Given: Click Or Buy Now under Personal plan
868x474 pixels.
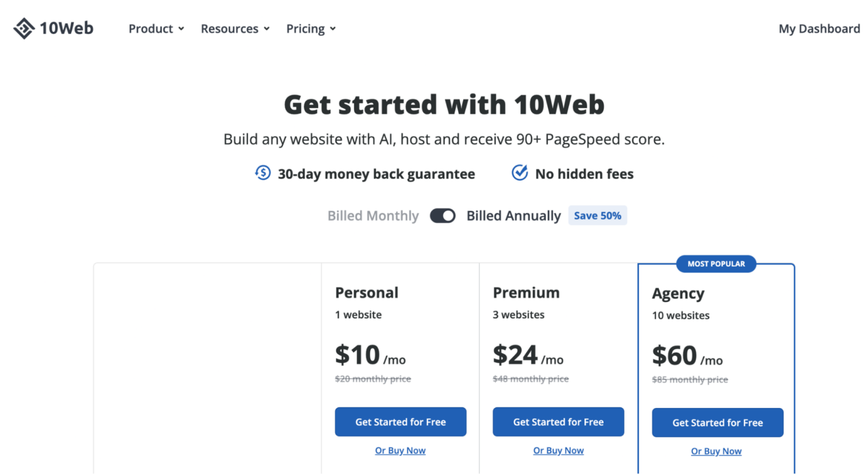Looking at the screenshot, I should pyautogui.click(x=400, y=450).
